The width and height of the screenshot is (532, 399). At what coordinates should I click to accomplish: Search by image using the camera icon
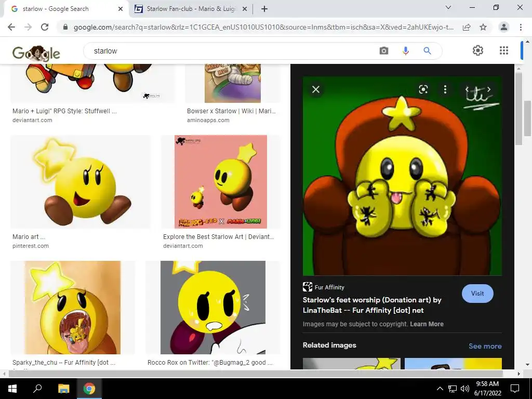[x=384, y=51]
